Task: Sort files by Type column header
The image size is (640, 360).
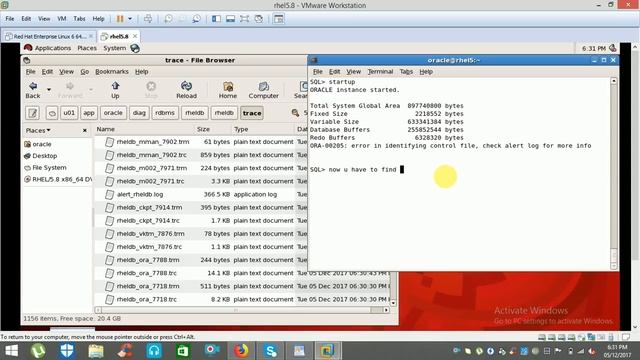Action: [263, 129]
